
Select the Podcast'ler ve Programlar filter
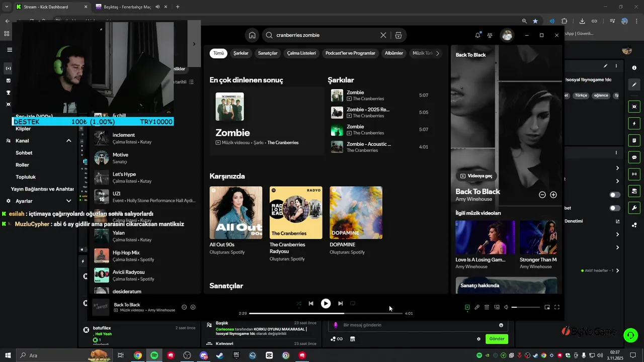click(x=350, y=53)
